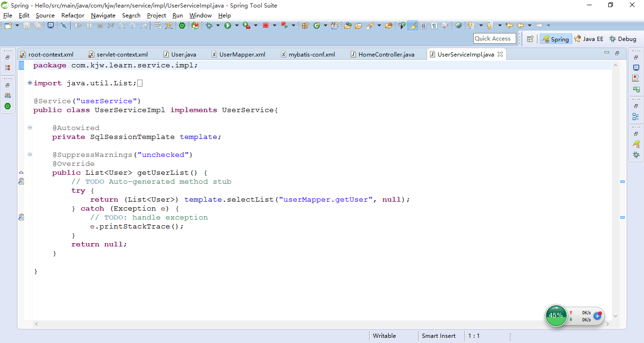Click the Search flashlight toolbar icon
This screenshot has width=644, height=343.
[370, 25]
